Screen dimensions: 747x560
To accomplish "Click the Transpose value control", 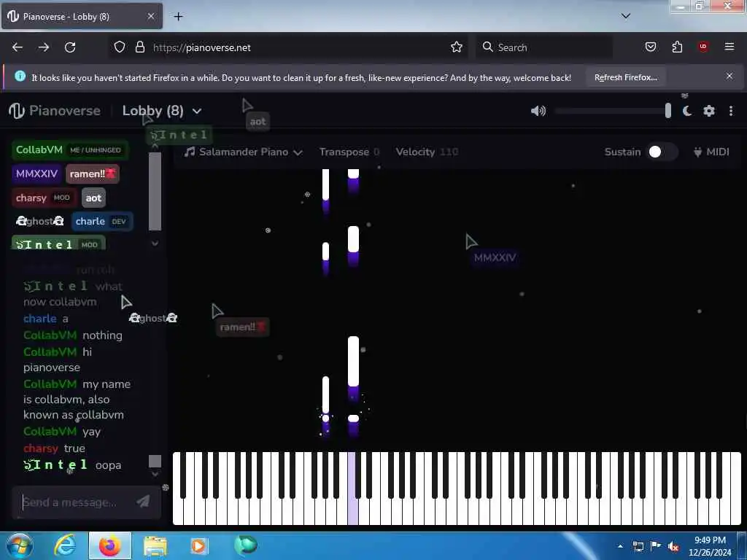I will (x=349, y=152).
